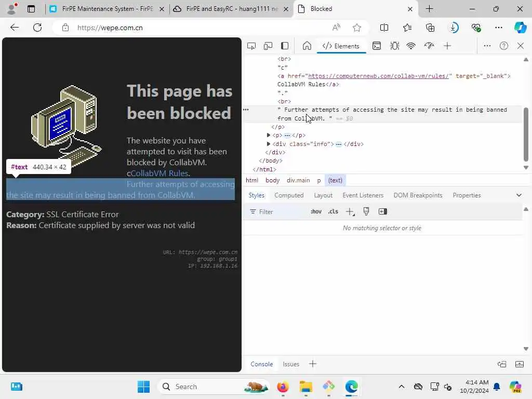
Task: Add this page to favorites star
Action: [356, 28]
